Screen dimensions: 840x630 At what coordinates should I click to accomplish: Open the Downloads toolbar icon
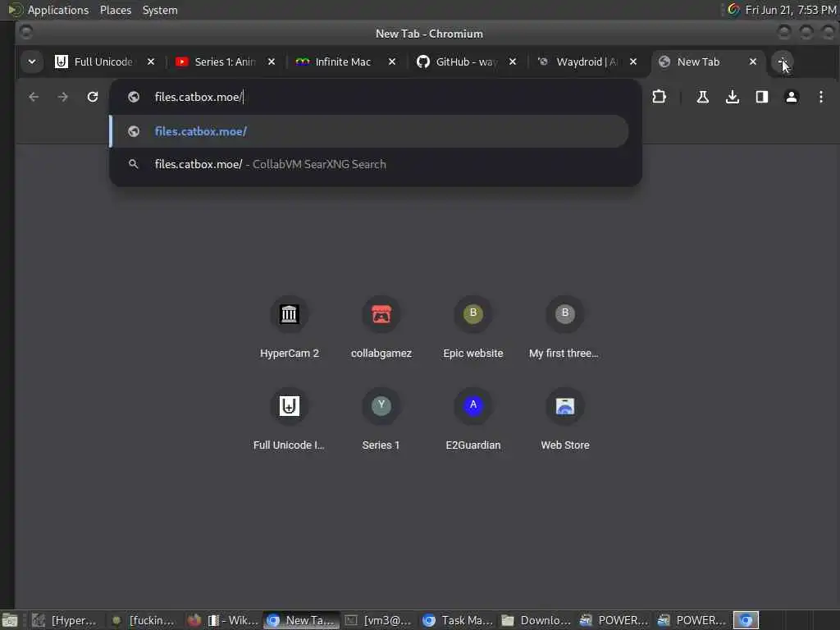tap(733, 97)
